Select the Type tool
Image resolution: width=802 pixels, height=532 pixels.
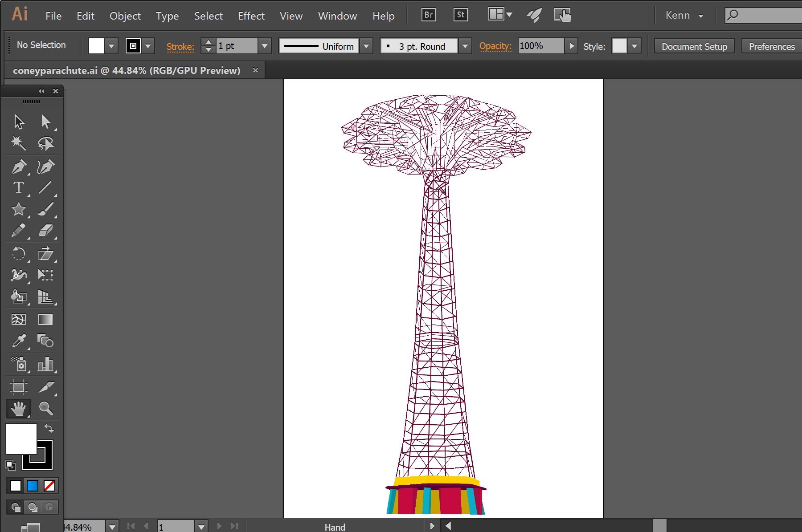click(19, 187)
